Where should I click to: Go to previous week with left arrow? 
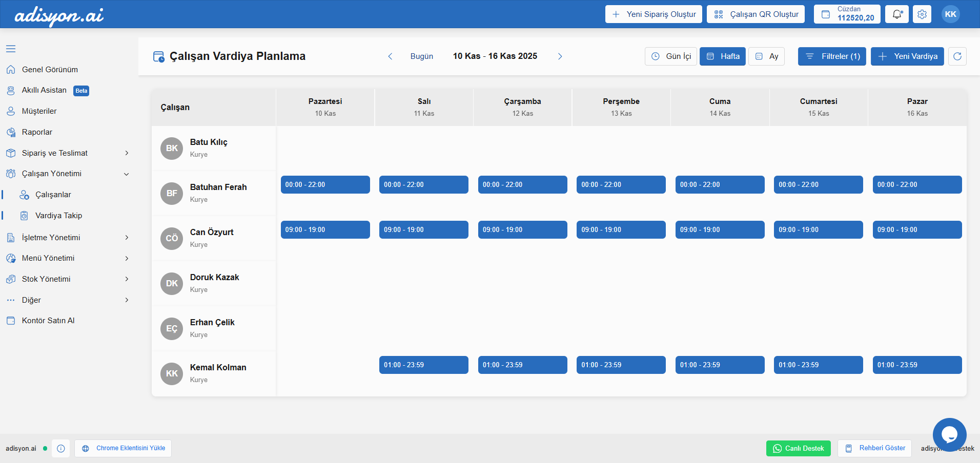[390, 56]
